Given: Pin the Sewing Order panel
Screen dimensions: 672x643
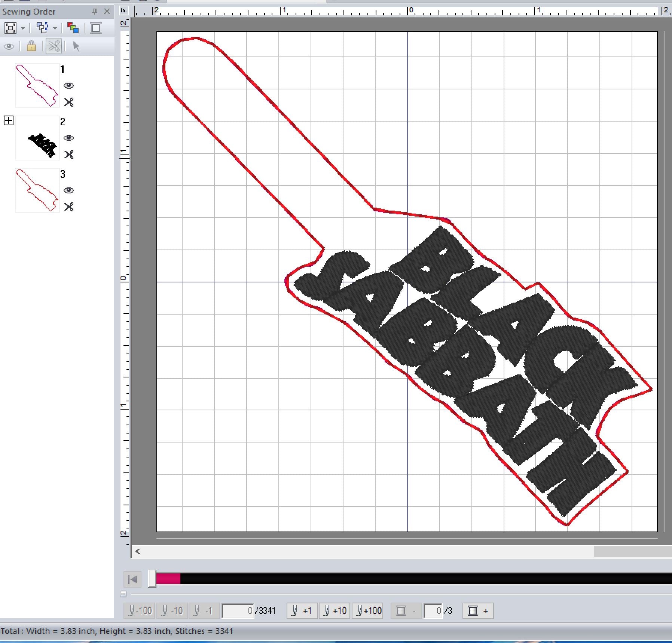Looking at the screenshot, I should click(95, 12).
